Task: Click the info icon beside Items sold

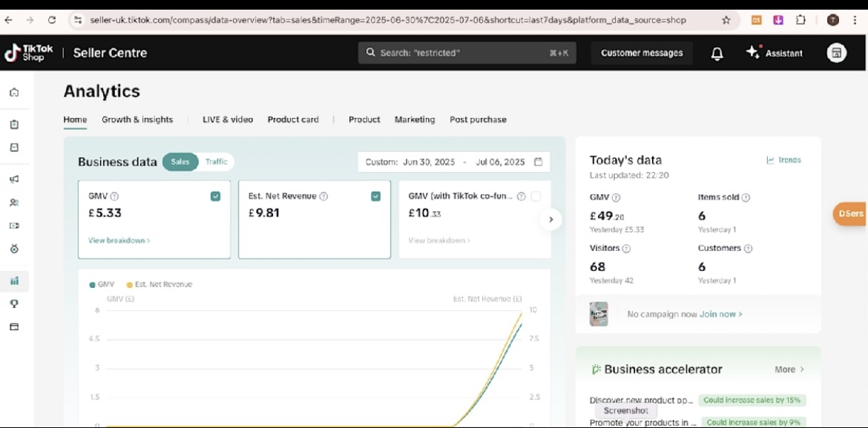Action: coord(746,198)
